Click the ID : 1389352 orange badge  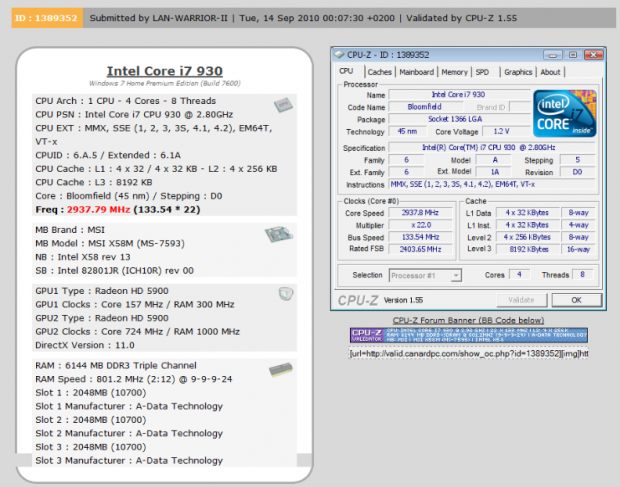pyautogui.click(x=47, y=18)
